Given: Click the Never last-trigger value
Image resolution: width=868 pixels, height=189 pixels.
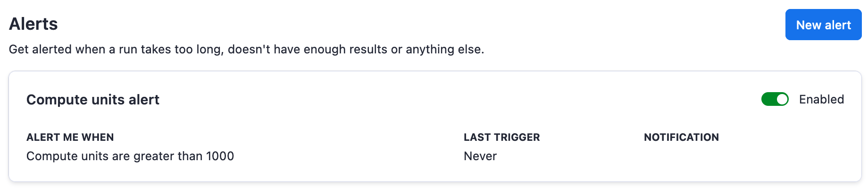Looking at the screenshot, I should coord(480,156).
